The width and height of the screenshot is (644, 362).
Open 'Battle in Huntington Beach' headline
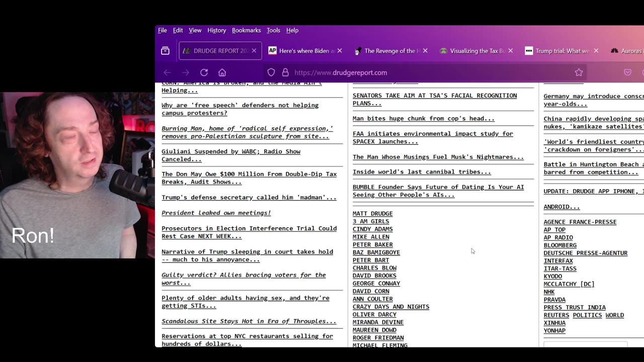point(594,168)
